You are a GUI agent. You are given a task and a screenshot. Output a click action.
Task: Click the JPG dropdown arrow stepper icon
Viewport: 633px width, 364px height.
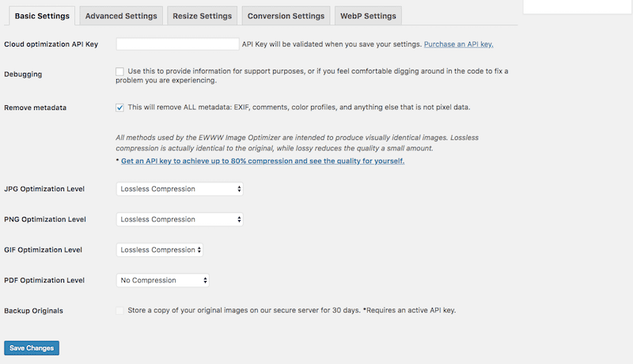[239, 189]
